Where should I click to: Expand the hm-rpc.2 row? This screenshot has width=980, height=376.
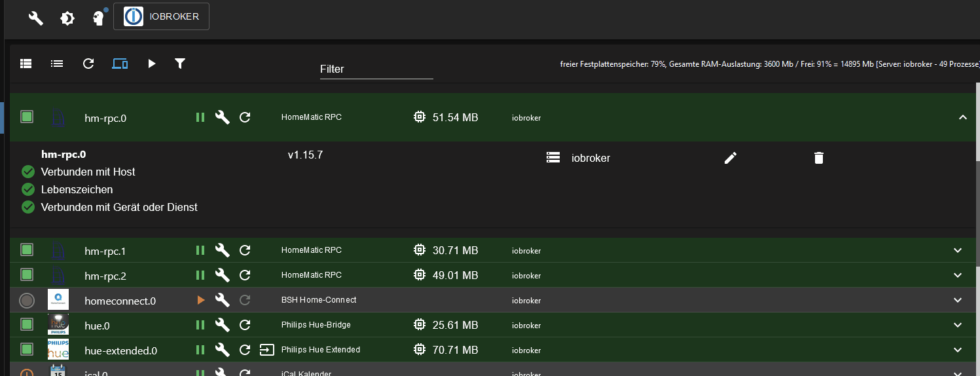coord(958,275)
